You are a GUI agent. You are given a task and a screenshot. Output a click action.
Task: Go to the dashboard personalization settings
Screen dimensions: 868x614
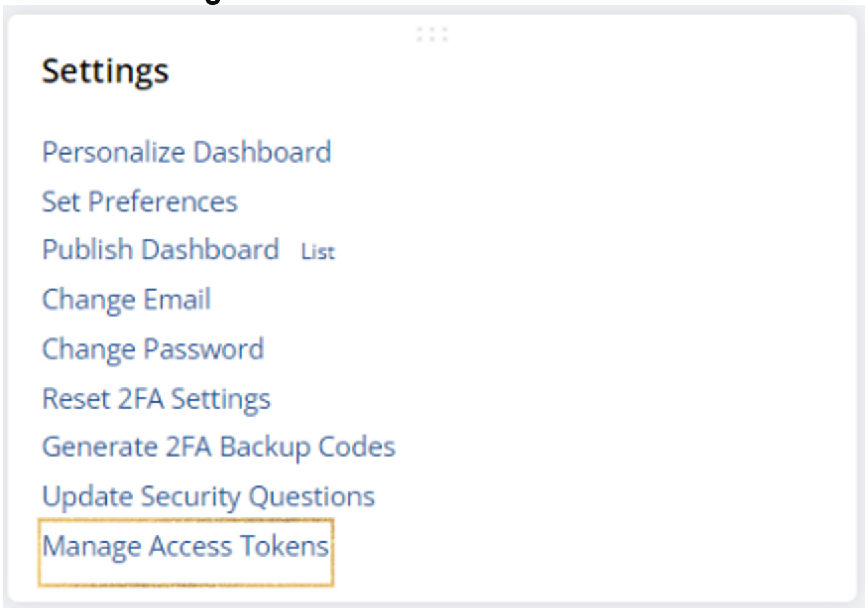[x=186, y=152]
